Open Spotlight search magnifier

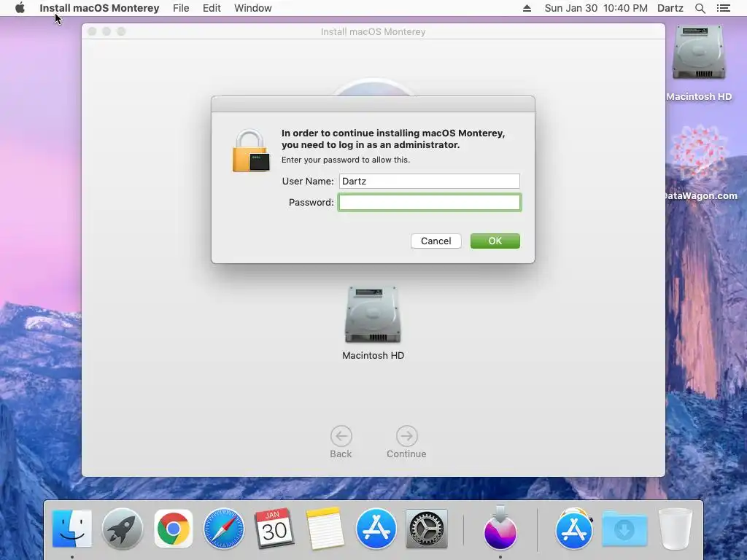[x=700, y=8]
